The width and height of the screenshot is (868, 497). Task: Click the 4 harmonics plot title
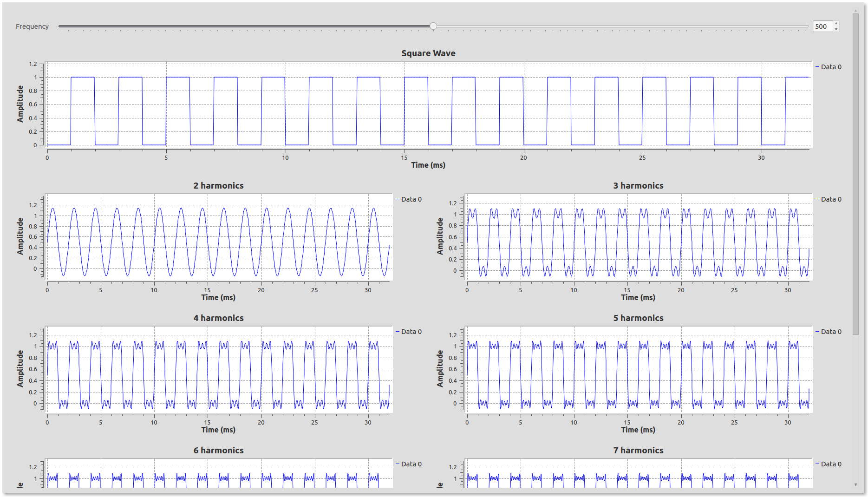click(x=218, y=318)
